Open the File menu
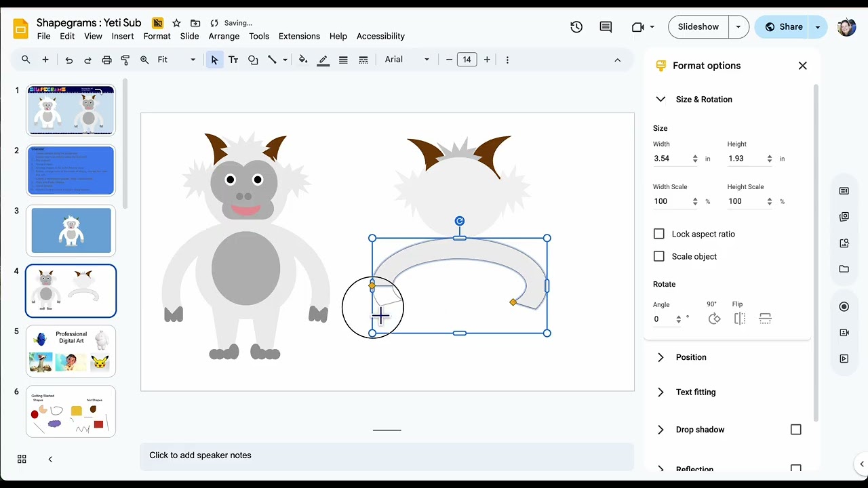868x488 pixels. pyautogui.click(x=43, y=37)
